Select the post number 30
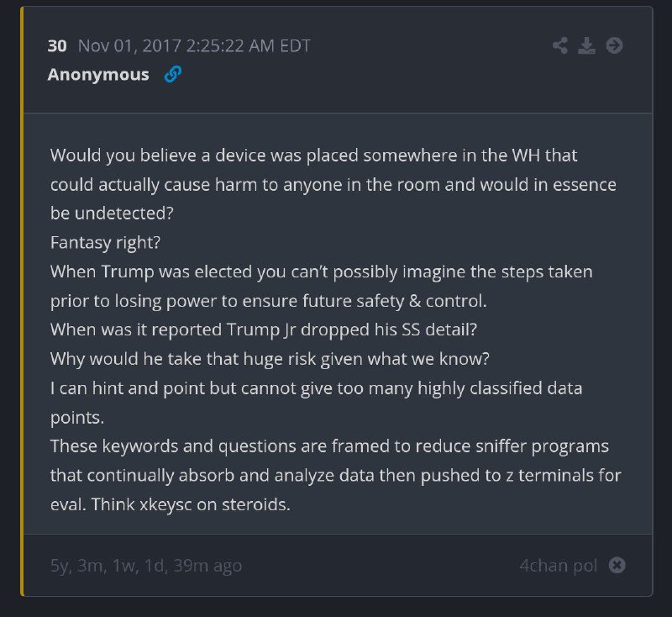The width and height of the screenshot is (672, 617). (57, 46)
